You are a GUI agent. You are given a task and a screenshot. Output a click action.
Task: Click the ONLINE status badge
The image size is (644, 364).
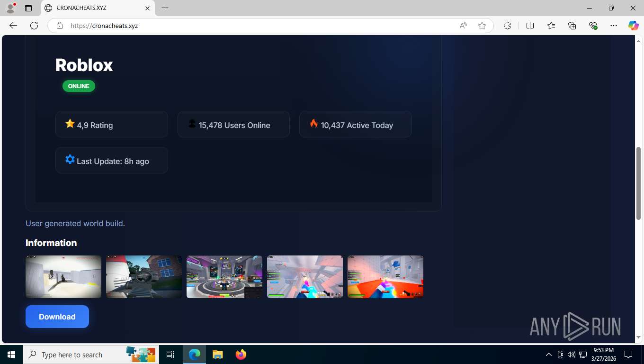pyautogui.click(x=79, y=86)
